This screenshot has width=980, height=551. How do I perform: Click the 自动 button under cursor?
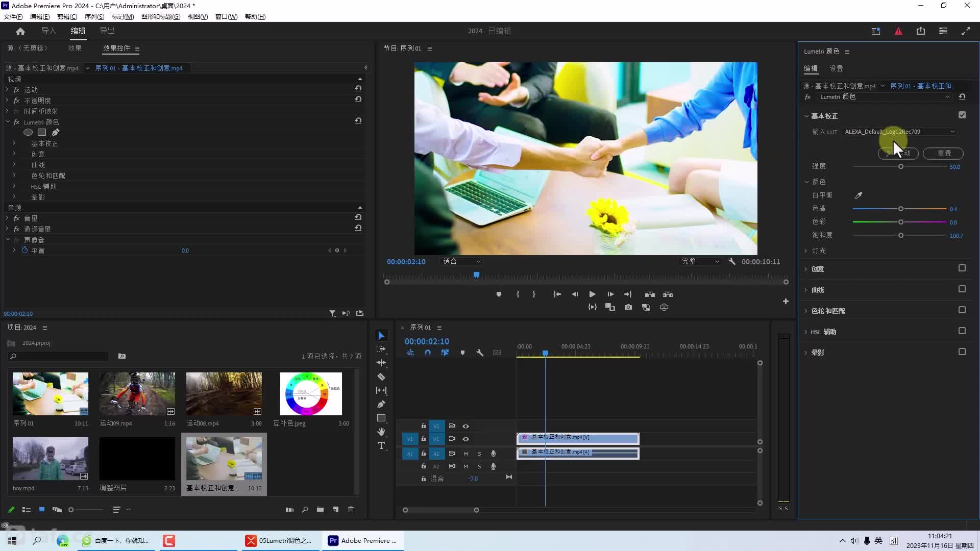(898, 153)
